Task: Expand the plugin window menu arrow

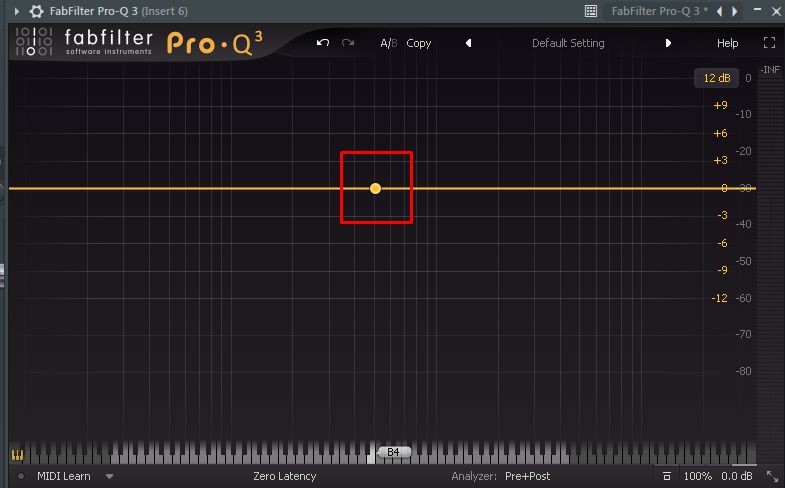Action: (17, 11)
